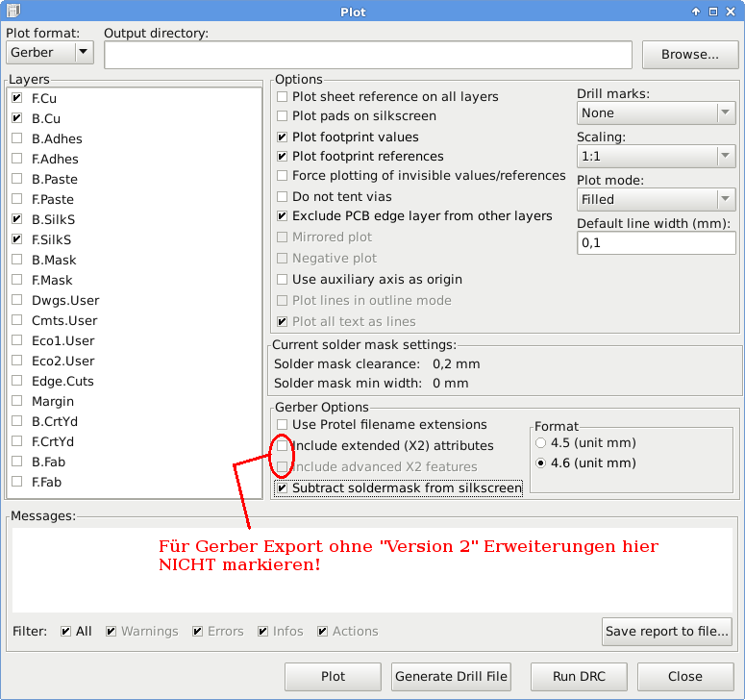Select the 4.5 (unit mm) format

coord(540,443)
